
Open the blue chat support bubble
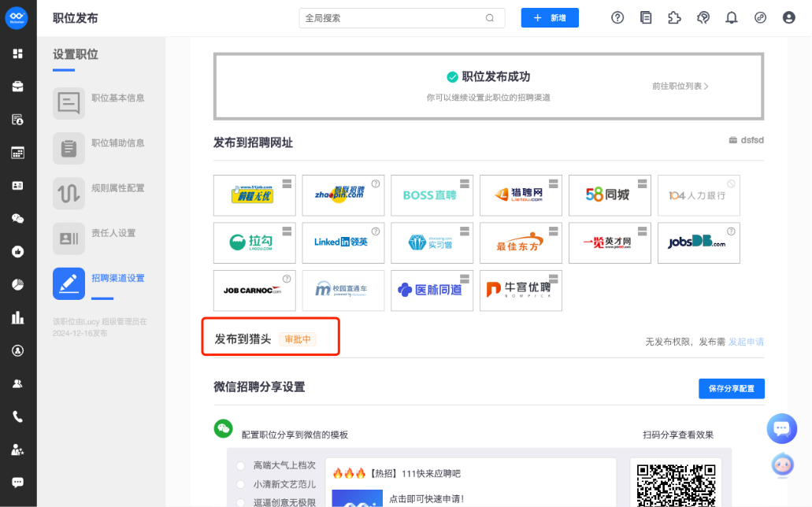tap(781, 428)
